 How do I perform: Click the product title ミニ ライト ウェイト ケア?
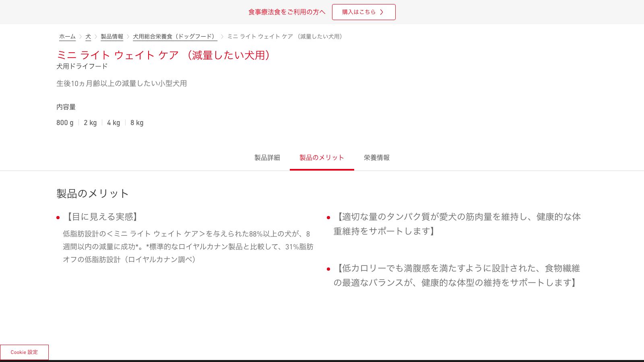coord(165,55)
